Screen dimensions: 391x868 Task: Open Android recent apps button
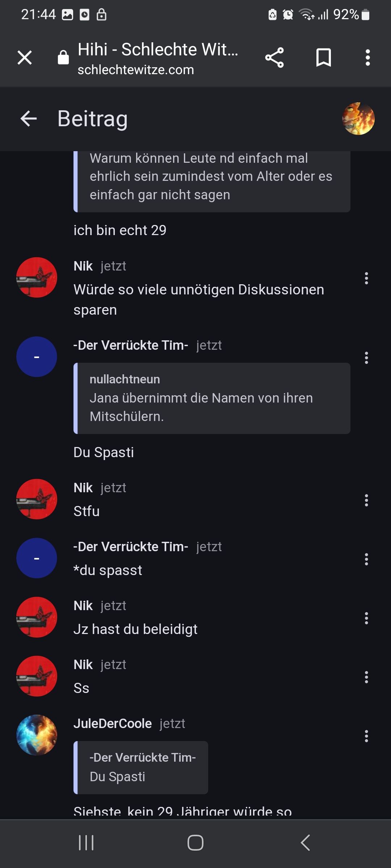(x=86, y=843)
